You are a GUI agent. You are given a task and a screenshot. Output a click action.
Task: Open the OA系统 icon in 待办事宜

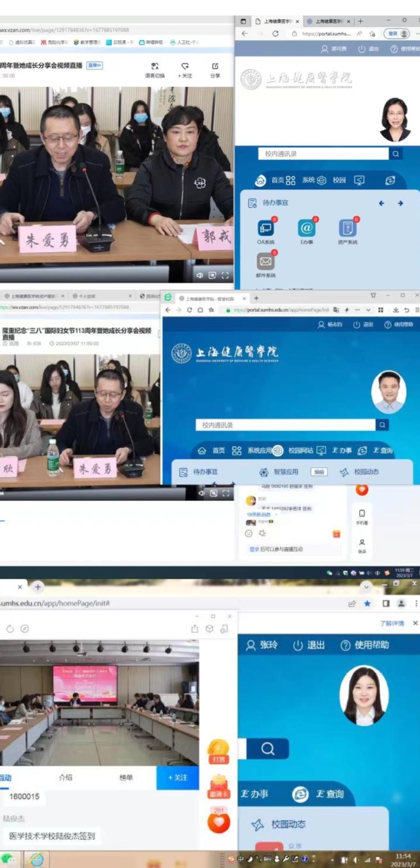266,228
